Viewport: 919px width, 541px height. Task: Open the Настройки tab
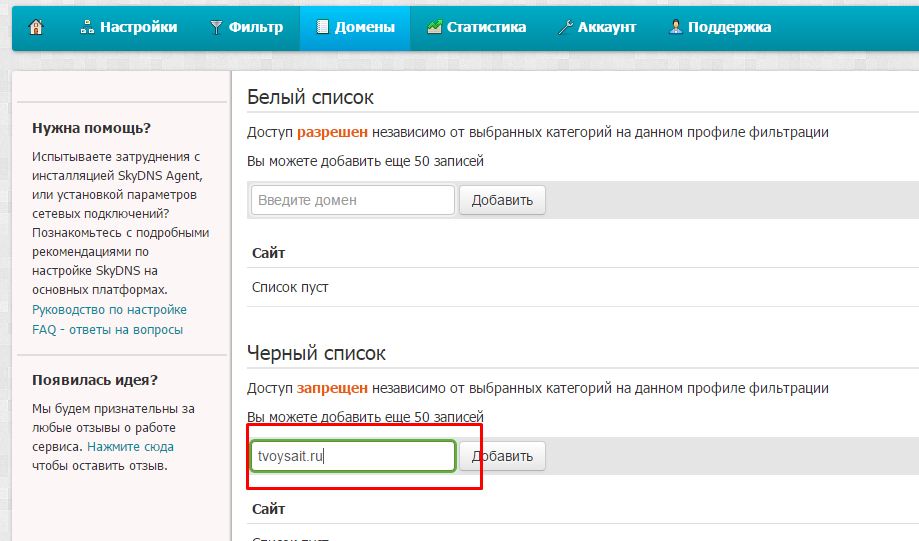coord(138,27)
